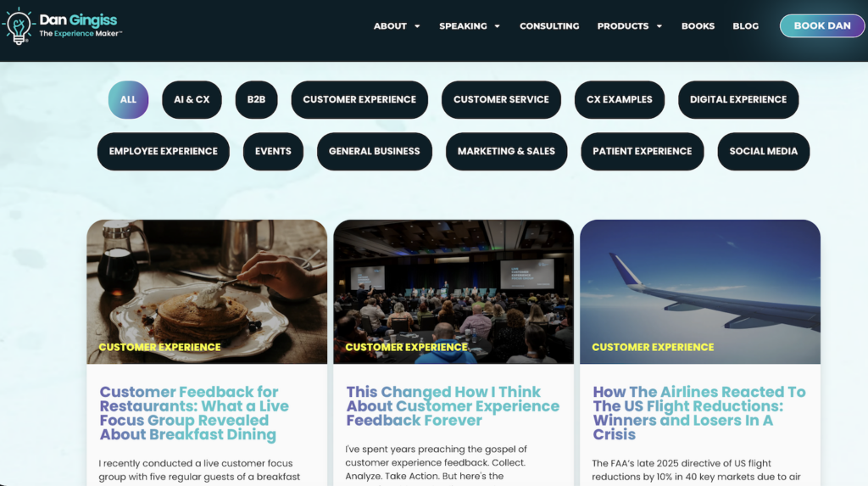Screen dimensions: 868x486
Task: Open the Products dropdown arrow
Action: click(659, 26)
